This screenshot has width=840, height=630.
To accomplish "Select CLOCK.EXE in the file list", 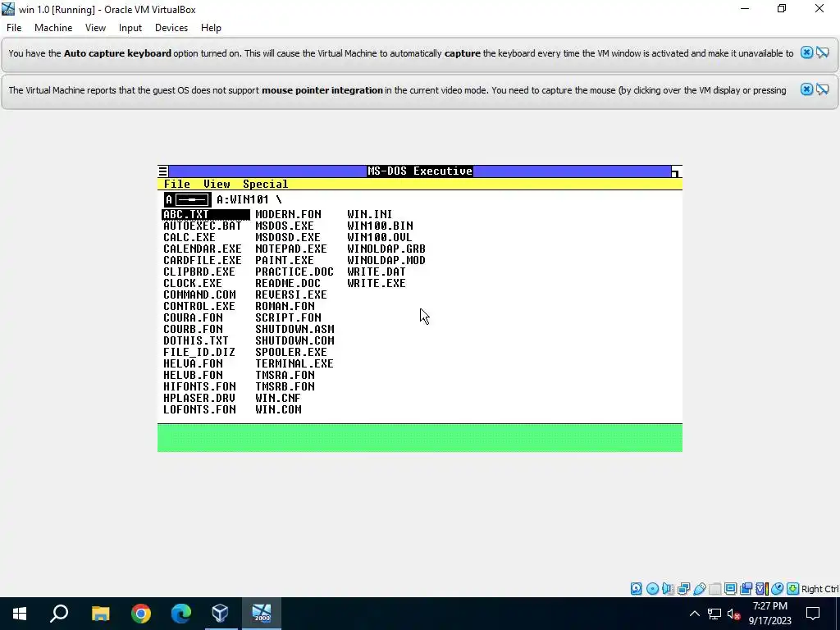I will point(193,283).
